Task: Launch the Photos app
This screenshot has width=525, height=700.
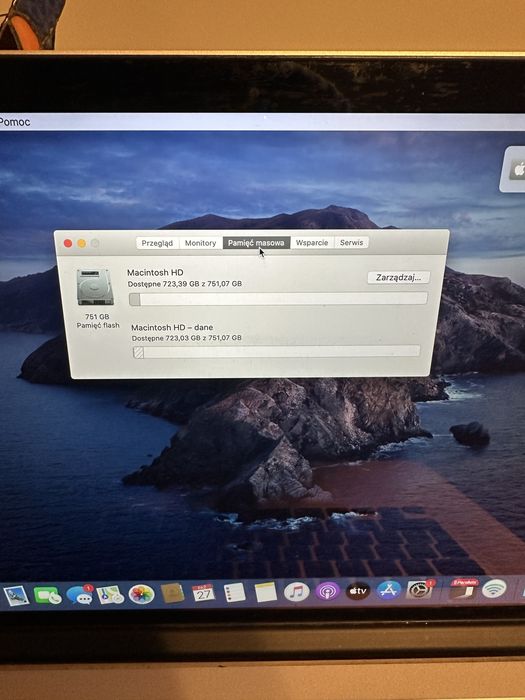Action: tap(142, 594)
